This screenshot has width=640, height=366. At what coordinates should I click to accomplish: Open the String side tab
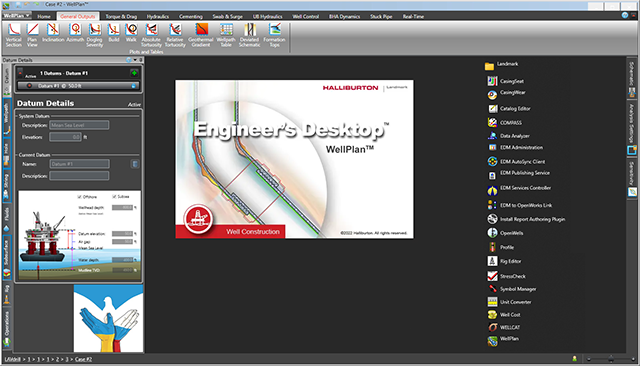(7, 186)
